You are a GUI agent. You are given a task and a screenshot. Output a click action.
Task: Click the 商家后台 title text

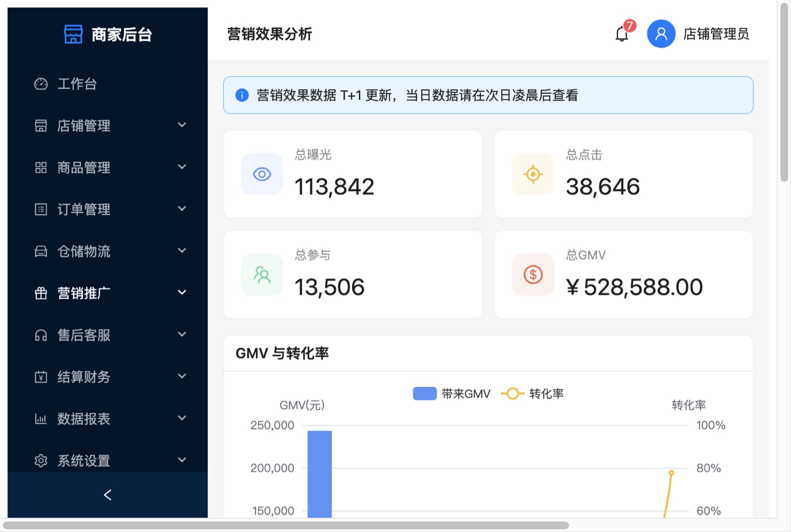pyautogui.click(x=122, y=35)
